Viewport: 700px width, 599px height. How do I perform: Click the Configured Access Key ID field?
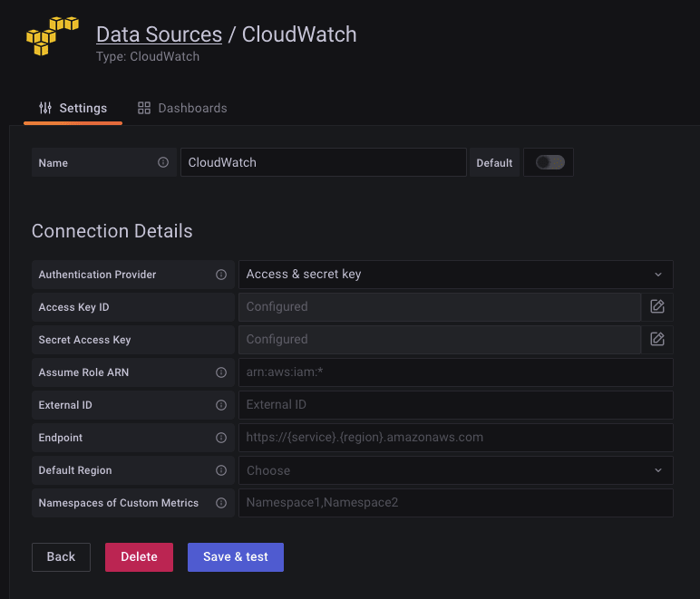[440, 307]
